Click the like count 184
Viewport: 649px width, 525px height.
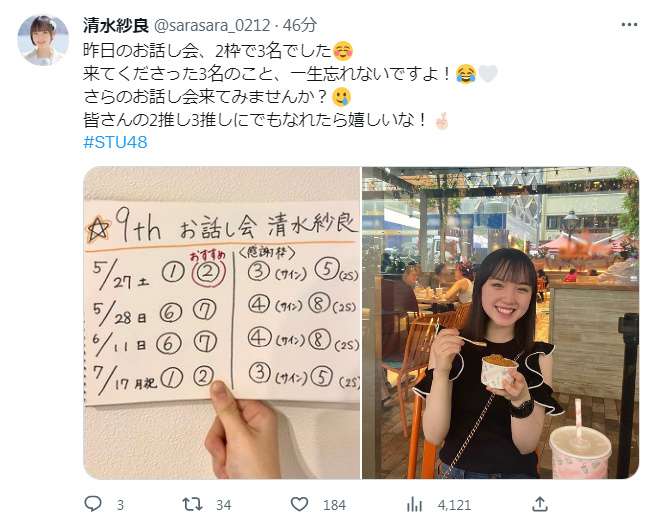click(x=334, y=505)
